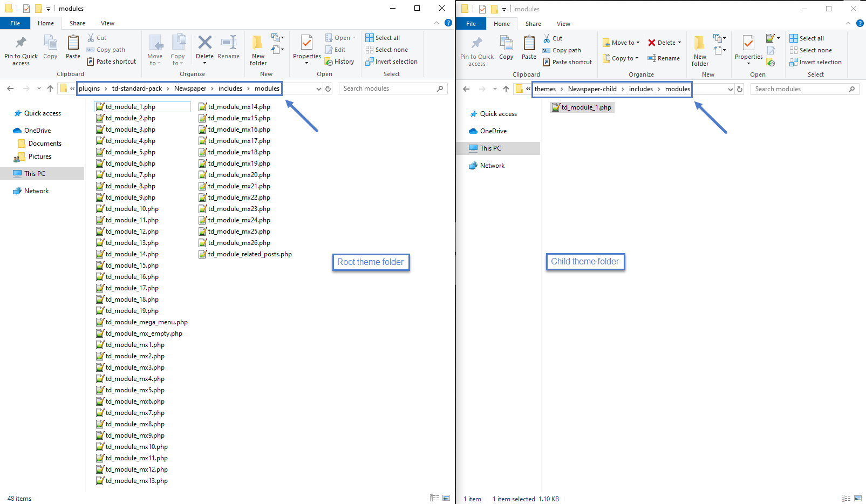
Task: Click Select none in left window ribbon
Action: pos(386,50)
